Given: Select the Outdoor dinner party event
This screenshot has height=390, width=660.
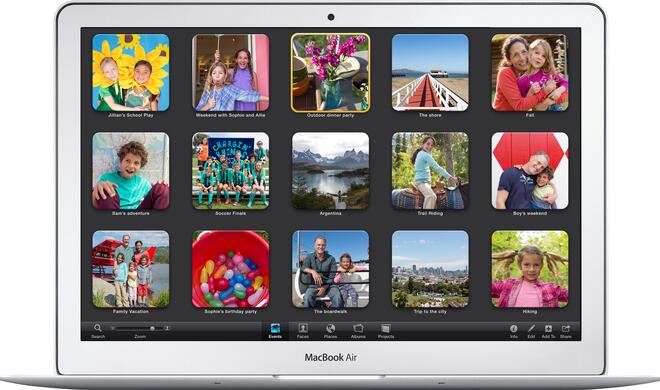Looking at the screenshot, I should [330, 72].
